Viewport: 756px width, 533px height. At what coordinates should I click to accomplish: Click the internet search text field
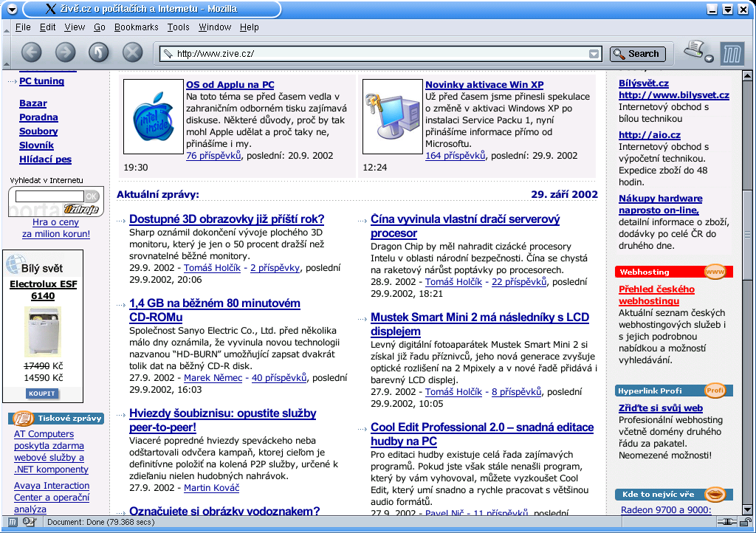[x=49, y=196]
